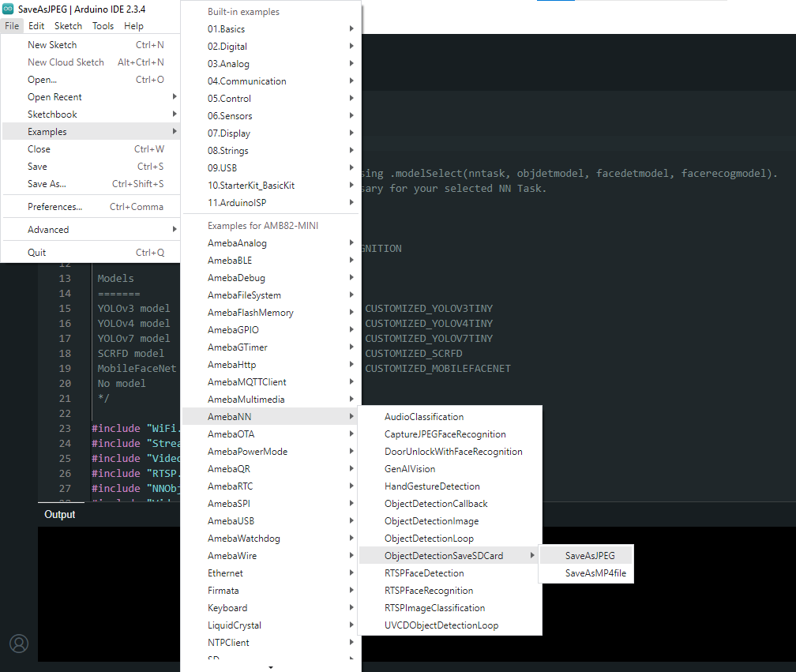Expand the 09.USB examples
Image resolution: width=796 pixels, height=672 pixels.
271,167
